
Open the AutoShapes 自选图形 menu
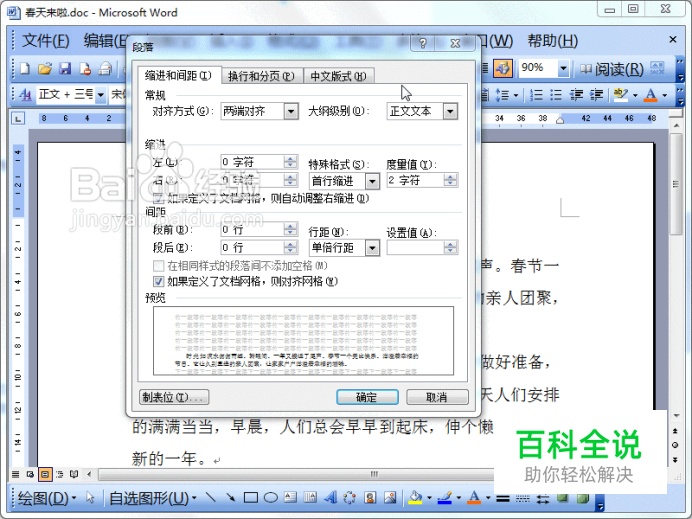point(152,498)
